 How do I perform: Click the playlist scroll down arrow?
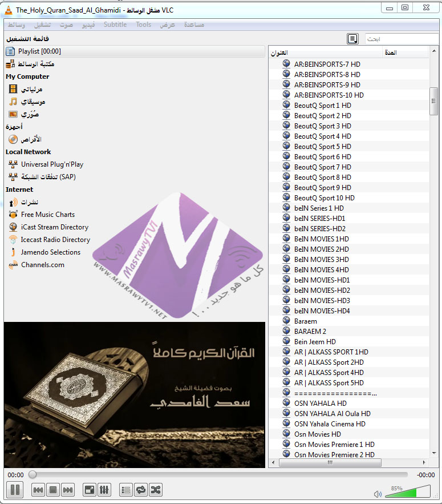(434, 454)
